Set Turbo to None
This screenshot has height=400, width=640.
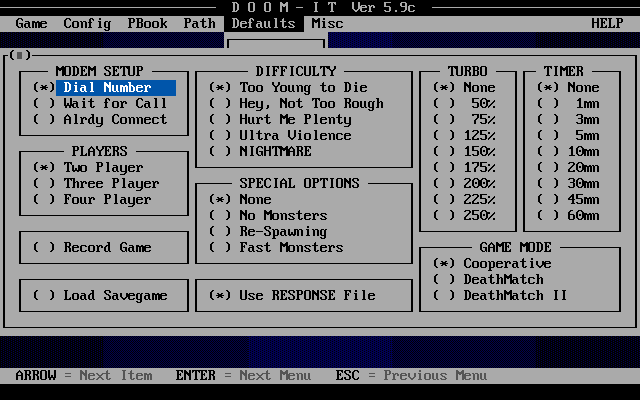464,87
